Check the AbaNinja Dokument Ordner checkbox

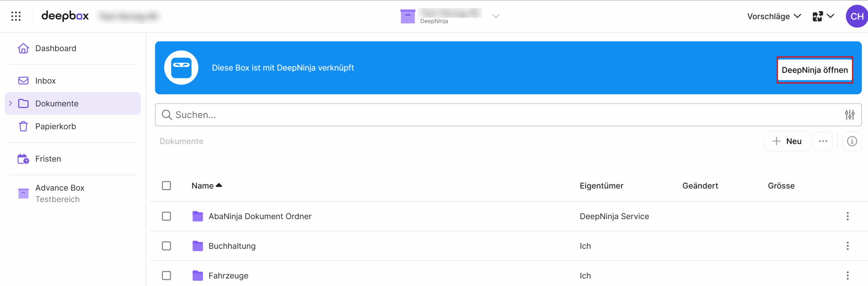(x=166, y=216)
